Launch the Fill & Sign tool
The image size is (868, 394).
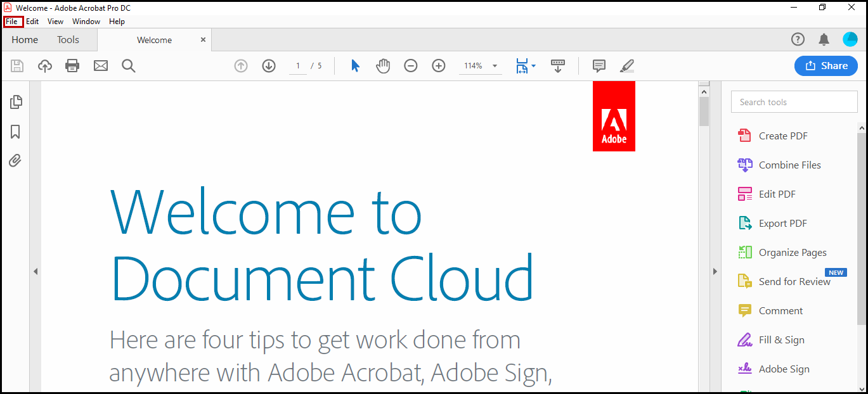(x=771, y=340)
